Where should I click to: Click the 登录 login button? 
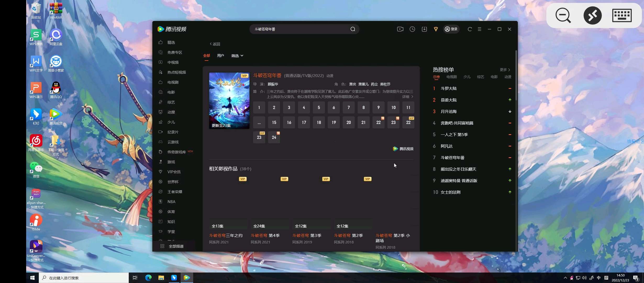tap(451, 29)
